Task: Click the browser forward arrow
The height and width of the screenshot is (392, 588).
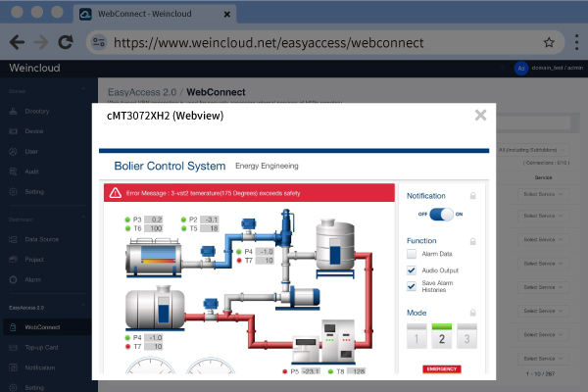Action: click(41, 42)
